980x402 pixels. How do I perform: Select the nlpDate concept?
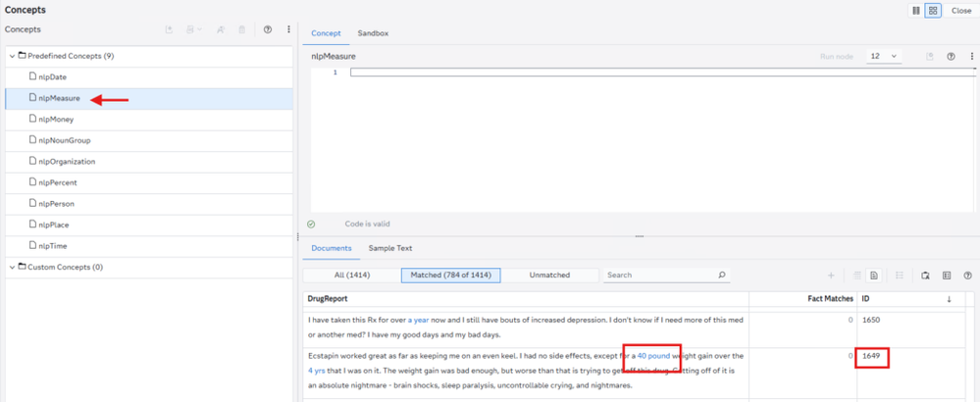149,76
